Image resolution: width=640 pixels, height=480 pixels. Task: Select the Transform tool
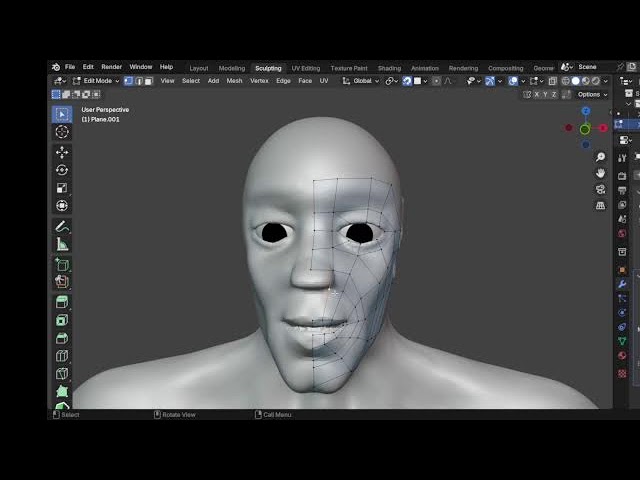pyautogui.click(x=62, y=205)
